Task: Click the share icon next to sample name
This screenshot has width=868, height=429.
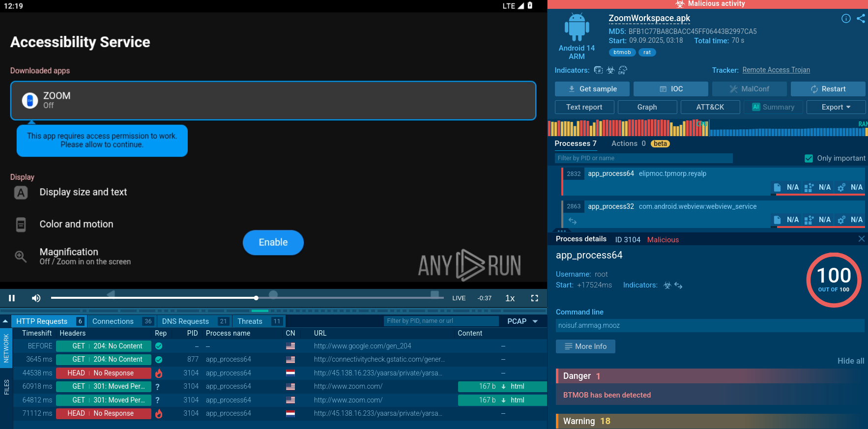Action: click(861, 19)
